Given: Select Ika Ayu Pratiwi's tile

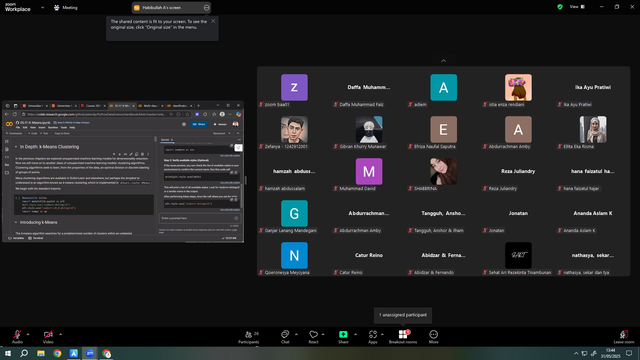Looking at the screenshot, I should coord(593,87).
